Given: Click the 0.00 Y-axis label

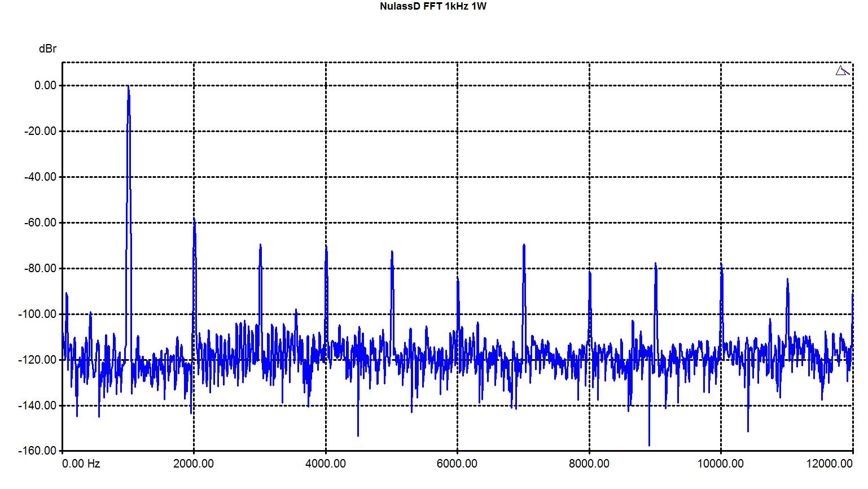Looking at the screenshot, I should tap(45, 85).
